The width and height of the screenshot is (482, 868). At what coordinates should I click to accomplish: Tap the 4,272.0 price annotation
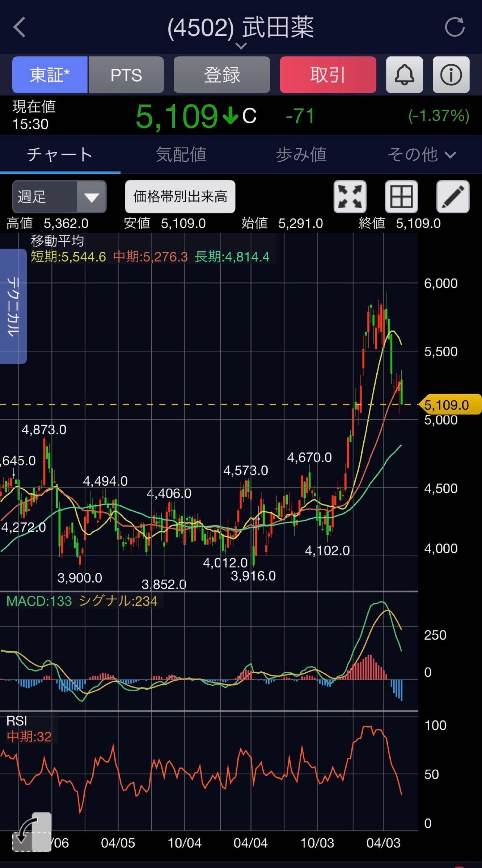(x=24, y=527)
